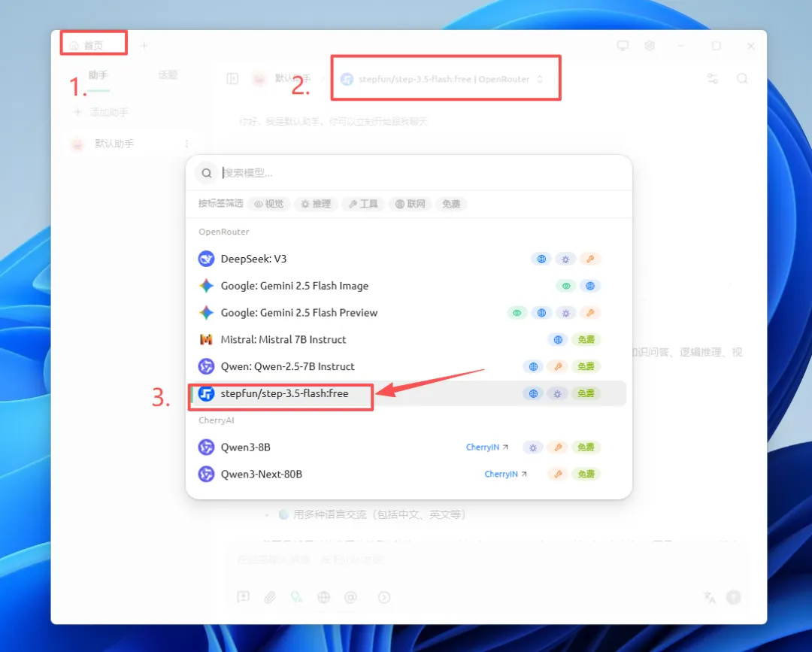This screenshot has width=812, height=652.
Task: Click the circled arrow icon in input toolbar
Action: pos(383,597)
